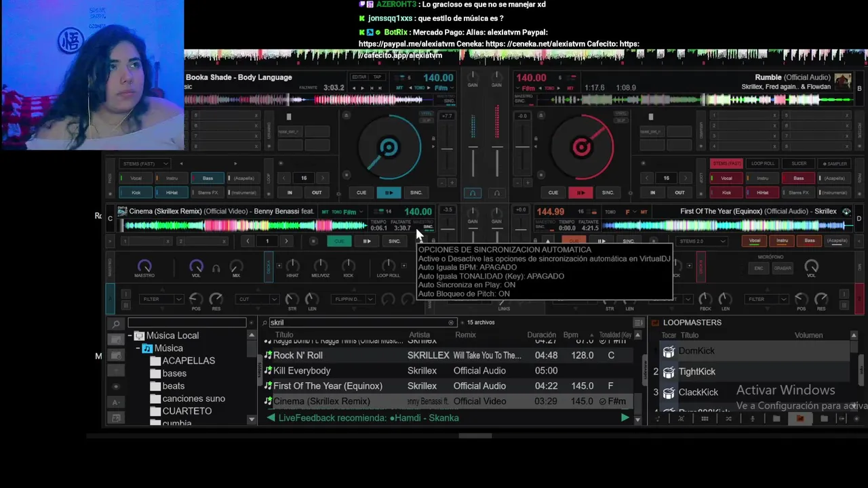Open right FILTER effect dropdown
Screen dimensions: 868x488
pos(768,299)
